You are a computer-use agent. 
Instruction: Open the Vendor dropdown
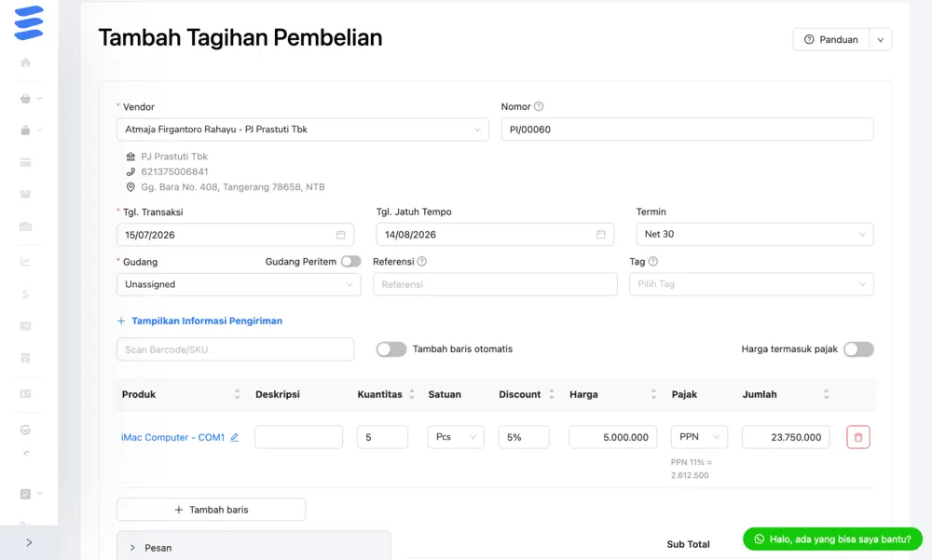click(303, 130)
